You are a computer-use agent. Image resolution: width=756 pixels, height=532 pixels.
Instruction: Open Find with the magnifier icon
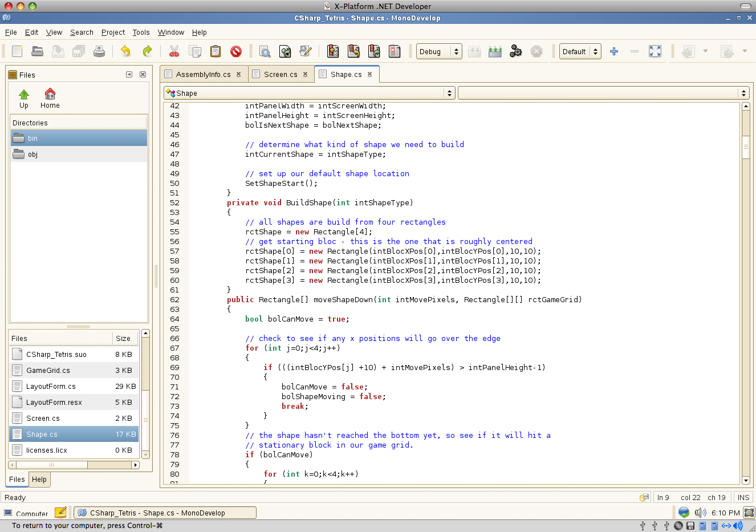pos(265,51)
